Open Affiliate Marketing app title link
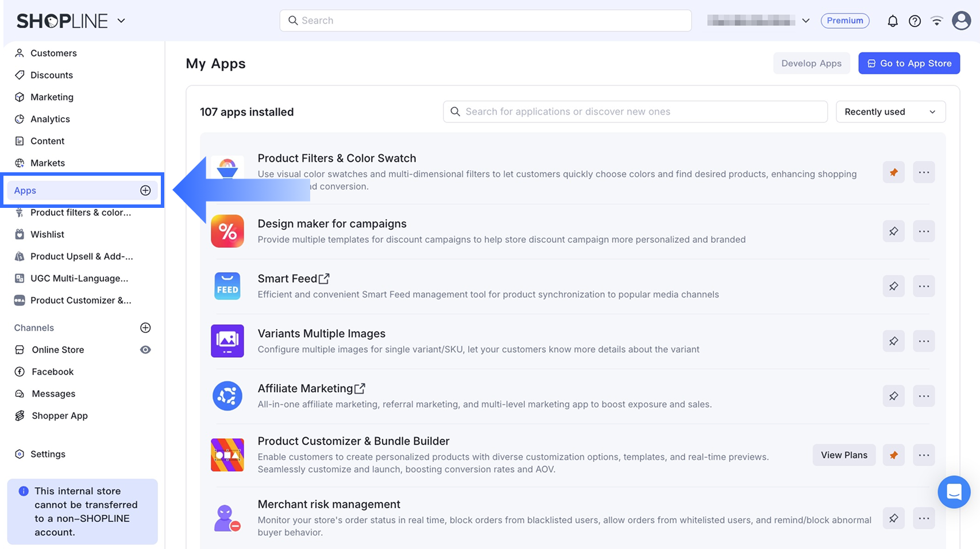The height and width of the screenshot is (549, 980). tap(311, 389)
